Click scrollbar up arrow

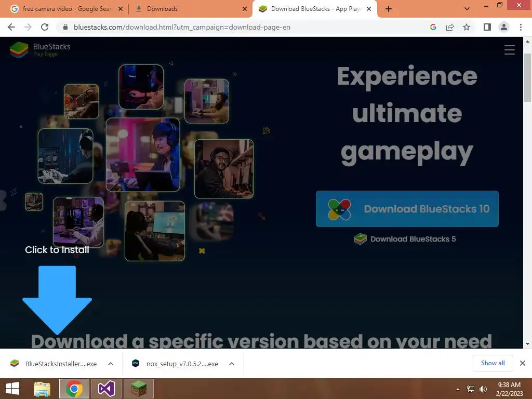point(527,42)
